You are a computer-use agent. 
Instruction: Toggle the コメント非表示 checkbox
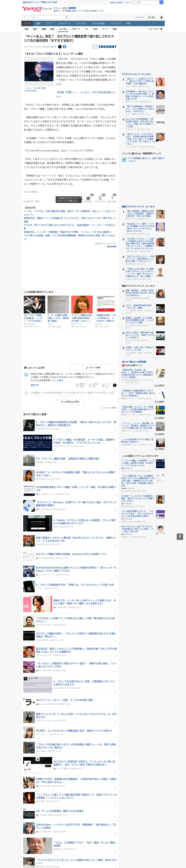click(x=102, y=408)
